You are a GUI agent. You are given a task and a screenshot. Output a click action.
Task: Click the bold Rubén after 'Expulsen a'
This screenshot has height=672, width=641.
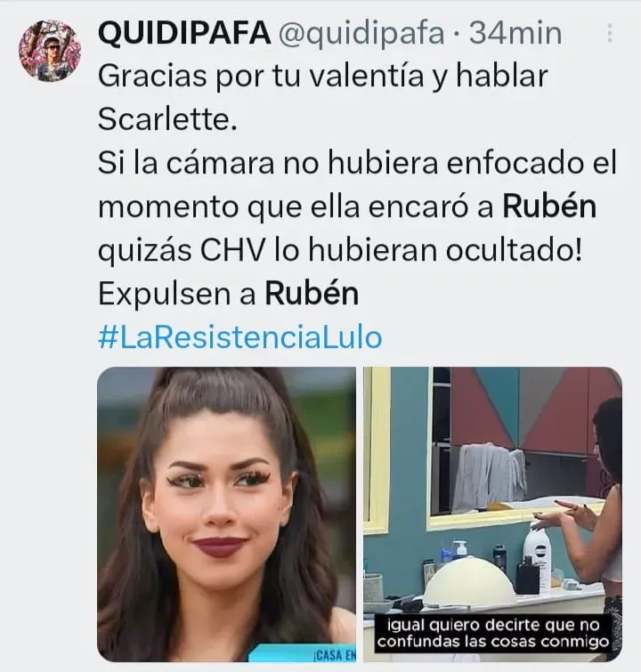coord(312,294)
